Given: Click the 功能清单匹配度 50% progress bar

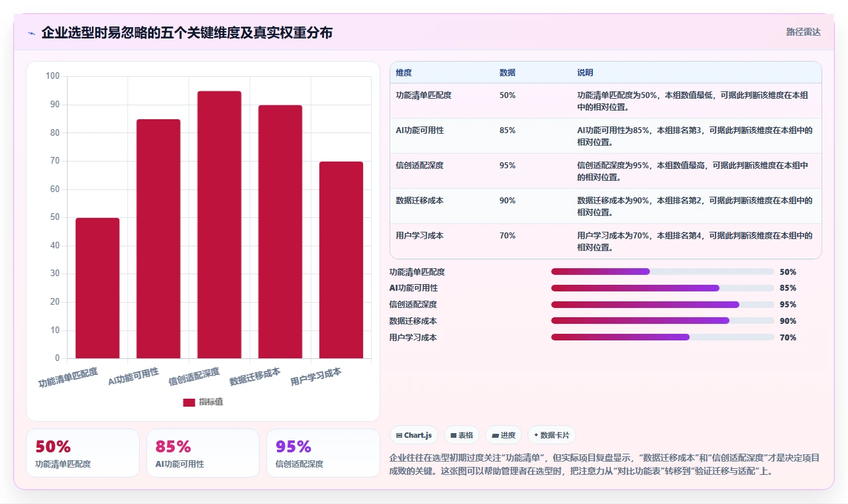Looking at the screenshot, I should (662, 272).
